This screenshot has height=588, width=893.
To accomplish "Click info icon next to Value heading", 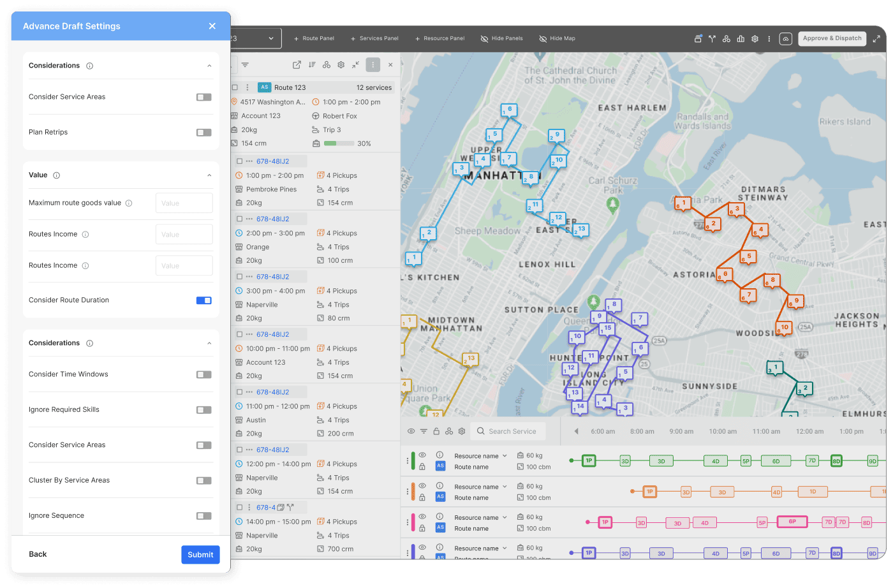I will coord(56,175).
